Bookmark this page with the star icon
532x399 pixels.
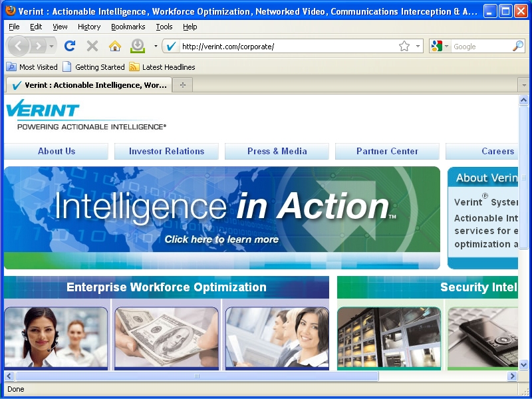(x=404, y=46)
